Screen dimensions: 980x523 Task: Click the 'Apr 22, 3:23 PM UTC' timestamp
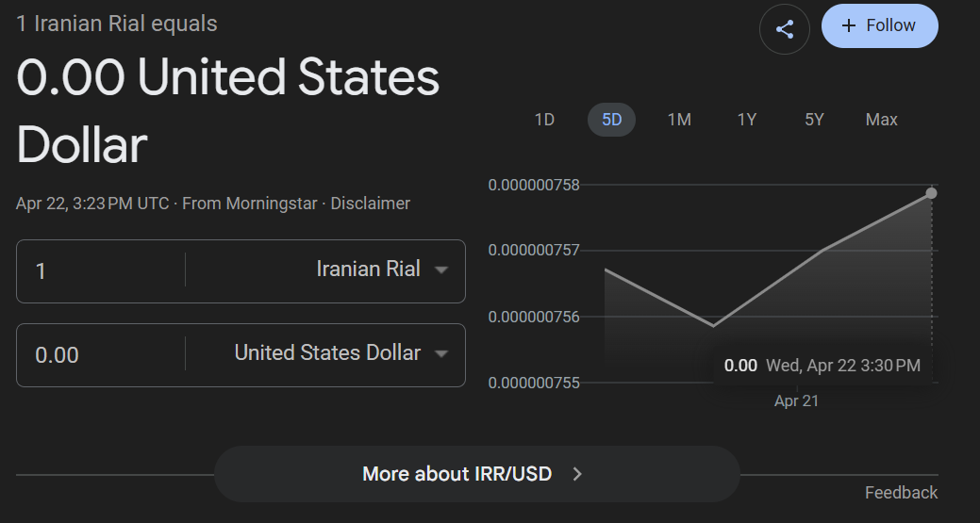coord(92,204)
